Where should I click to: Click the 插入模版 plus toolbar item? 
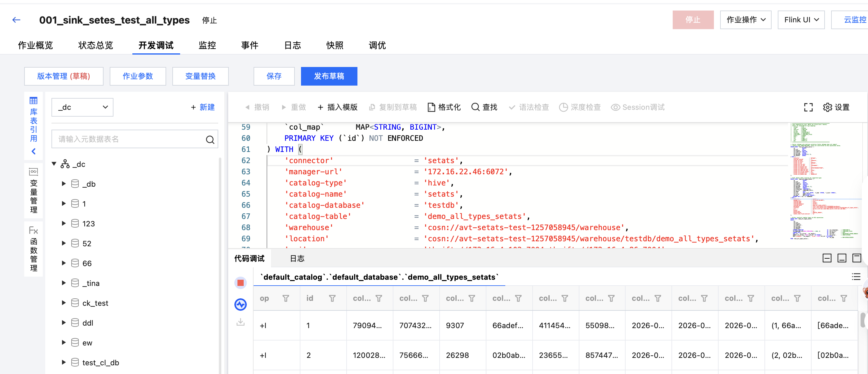pos(337,107)
